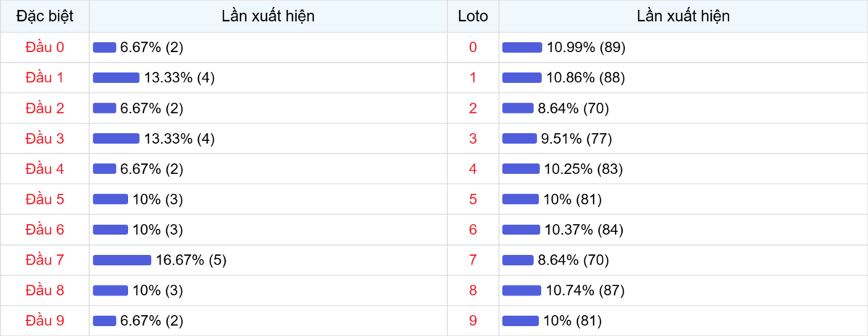This screenshot has width=868, height=336.
Task: Select Loto number 6 label
Action: pos(473,230)
